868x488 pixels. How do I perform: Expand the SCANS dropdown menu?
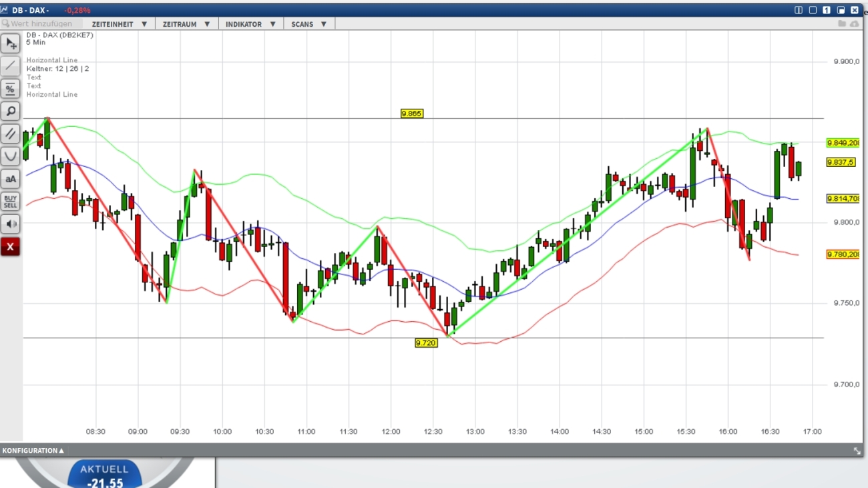click(308, 23)
